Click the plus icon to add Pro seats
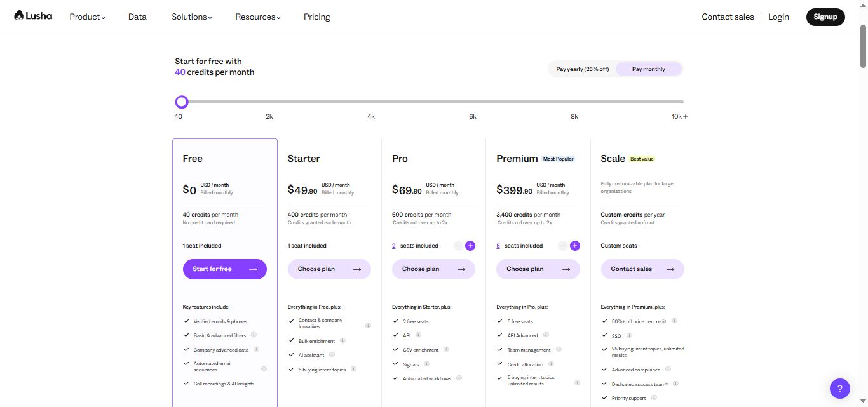This screenshot has height=407, width=868. click(470, 246)
